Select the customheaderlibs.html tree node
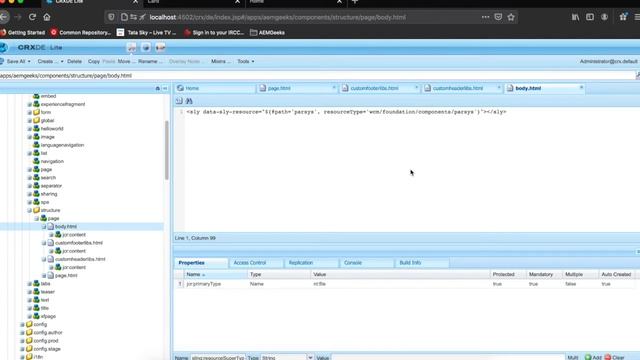640x360 pixels. [x=80, y=259]
